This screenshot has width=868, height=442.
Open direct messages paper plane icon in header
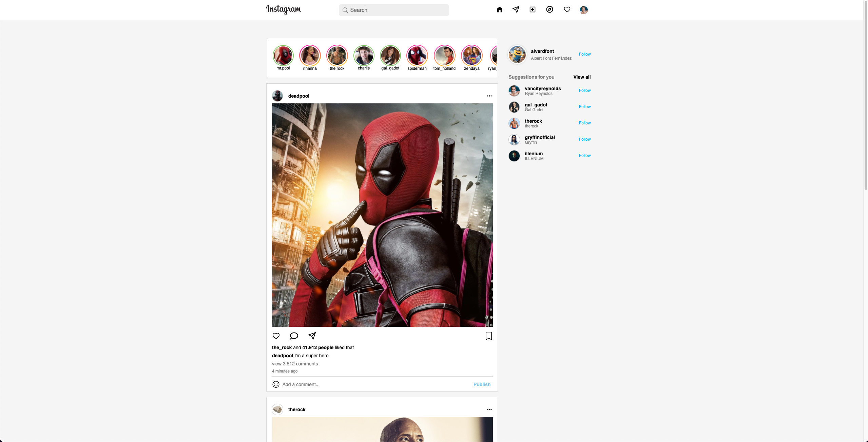pyautogui.click(x=516, y=9)
